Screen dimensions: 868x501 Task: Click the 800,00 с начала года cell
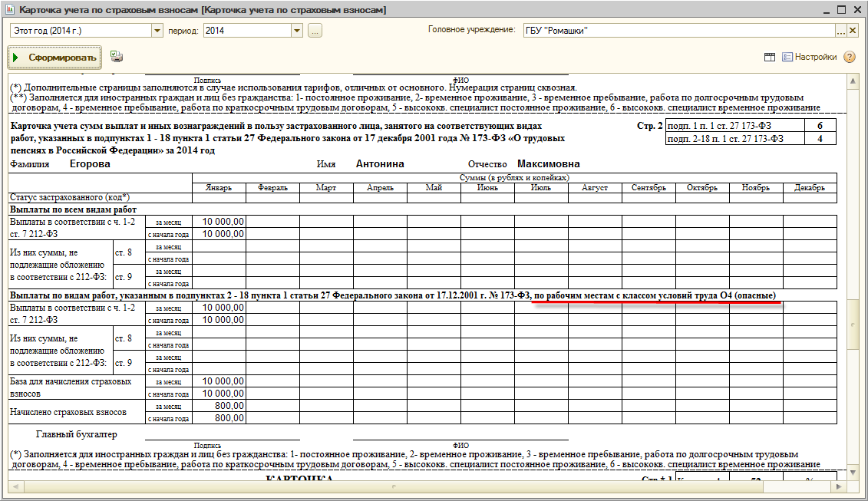click(x=219, y=418)
